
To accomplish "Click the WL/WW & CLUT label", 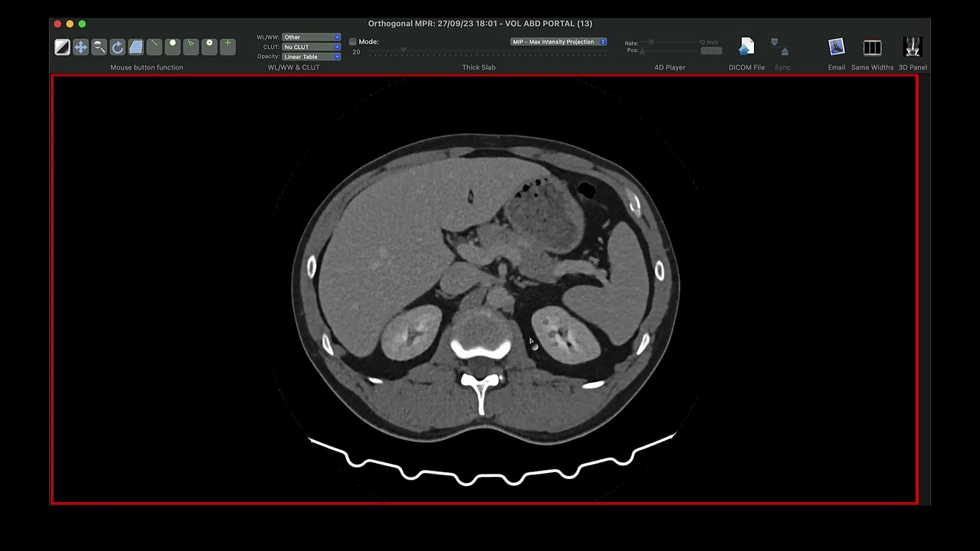I will [294, 67].
